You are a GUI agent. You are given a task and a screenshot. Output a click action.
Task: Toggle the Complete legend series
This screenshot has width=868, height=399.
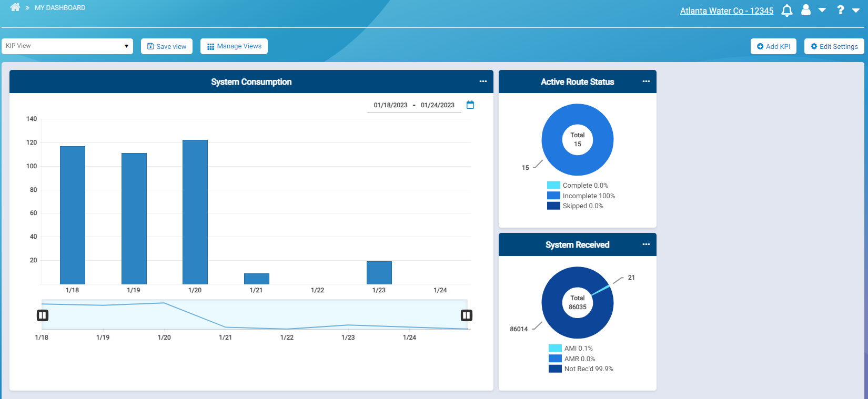point(578,186)
